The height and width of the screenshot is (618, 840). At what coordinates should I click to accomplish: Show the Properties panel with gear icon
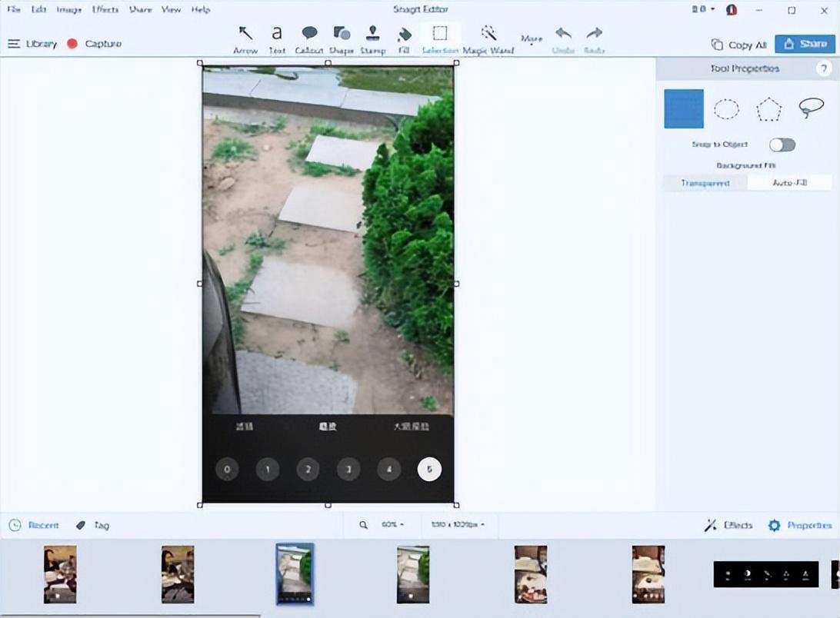pos(800,525)
